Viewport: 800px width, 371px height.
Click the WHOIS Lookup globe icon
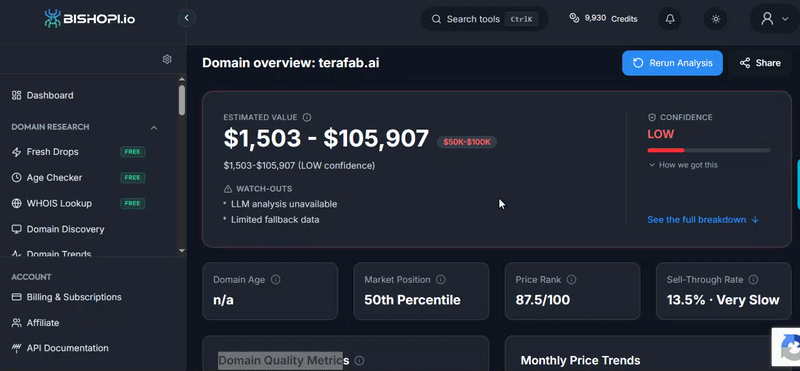(16, 204)
